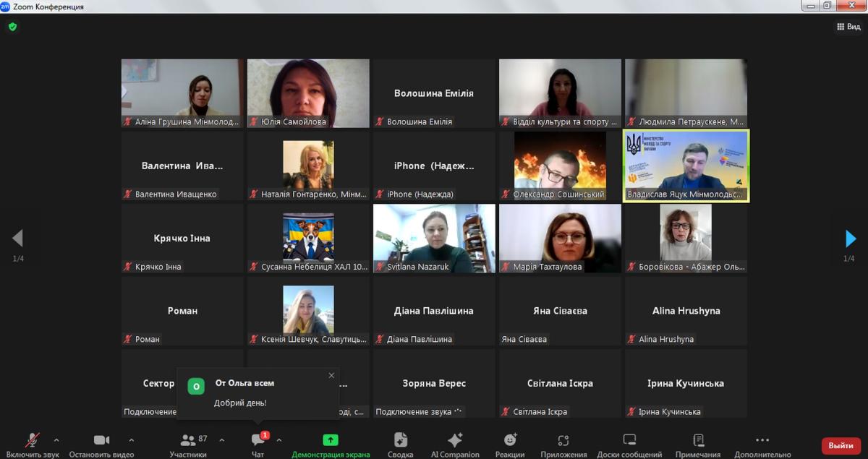
Task: Expand audio options arrow beside microphone
Action: pyautogui.click(x=56, y=439)
